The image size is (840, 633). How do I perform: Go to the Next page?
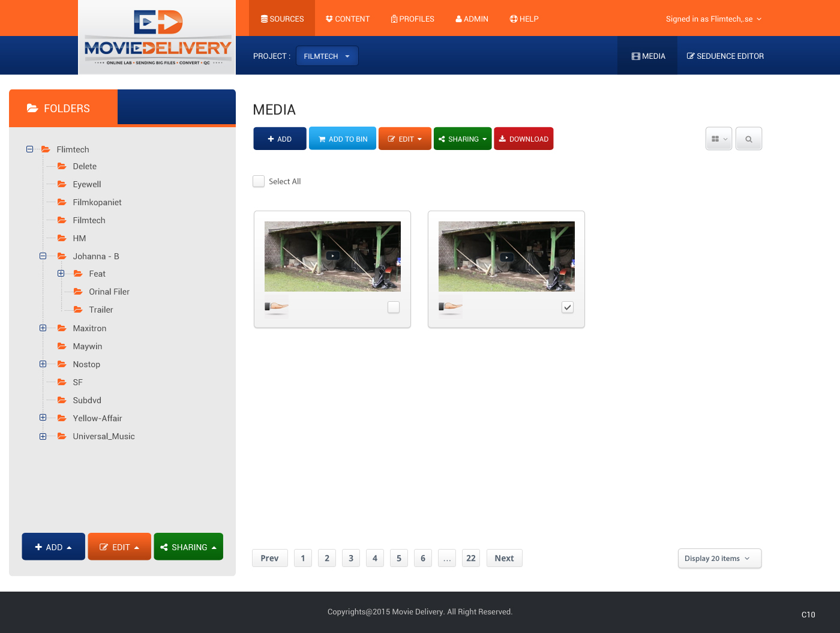point(504,558)
